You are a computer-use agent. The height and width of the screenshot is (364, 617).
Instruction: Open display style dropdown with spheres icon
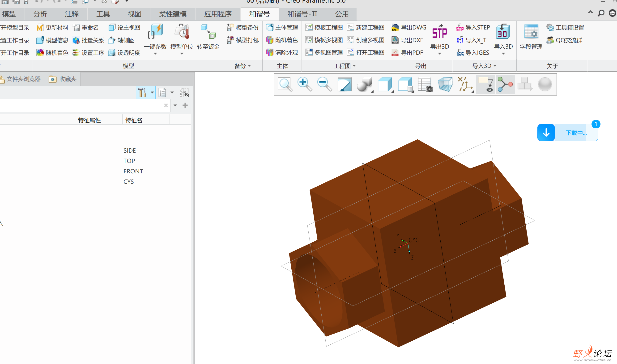[x=365, y=84]
